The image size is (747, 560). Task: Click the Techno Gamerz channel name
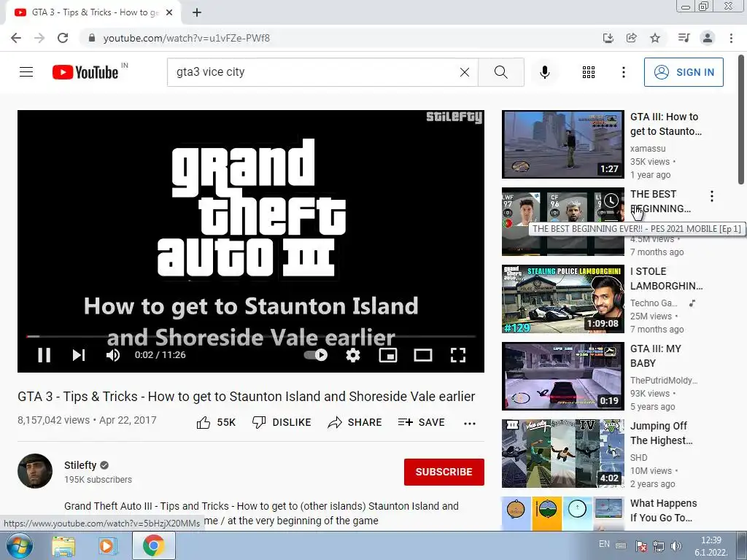pos(654,303)
